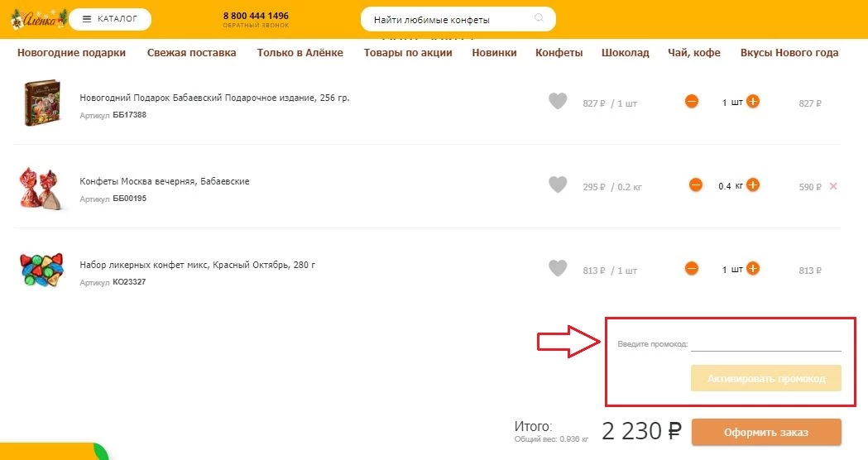868x460 pixels.
Task: Open the Москва вечерняя candy thumbnail
Action: (41, 188)
